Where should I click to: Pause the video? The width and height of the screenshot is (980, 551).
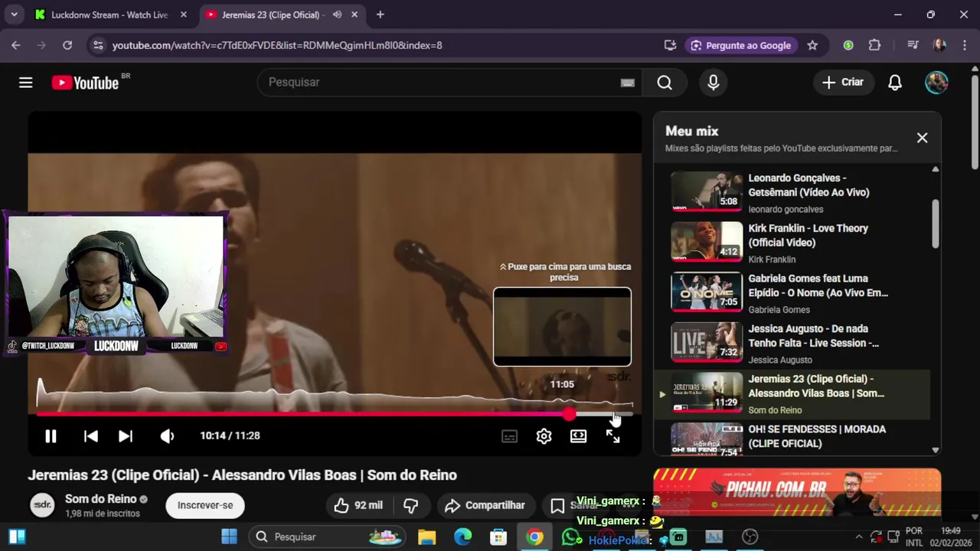(51, 435)
